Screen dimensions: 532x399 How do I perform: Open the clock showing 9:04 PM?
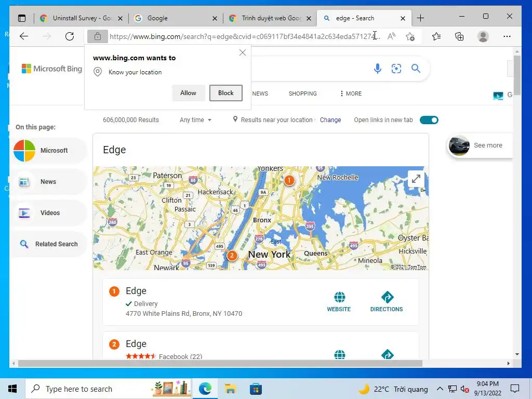[x=487, y=389]
